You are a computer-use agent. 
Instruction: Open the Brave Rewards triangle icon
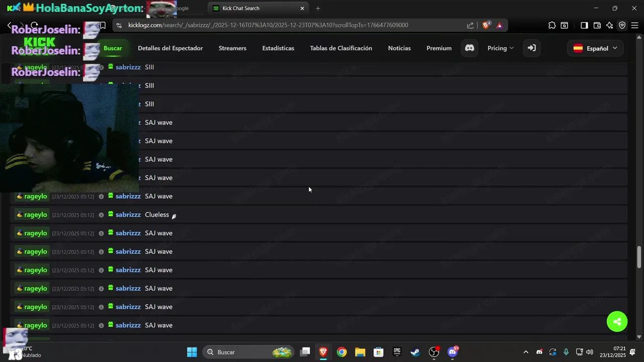pyautogui.click(x=500, y=25)
